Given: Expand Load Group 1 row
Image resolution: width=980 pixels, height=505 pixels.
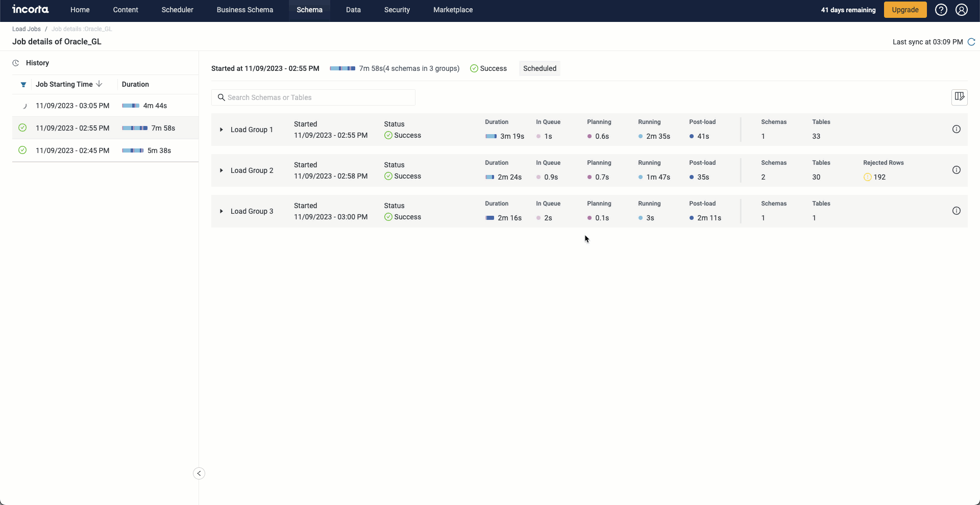Looking at the screenshot, I should pos(221,130).
